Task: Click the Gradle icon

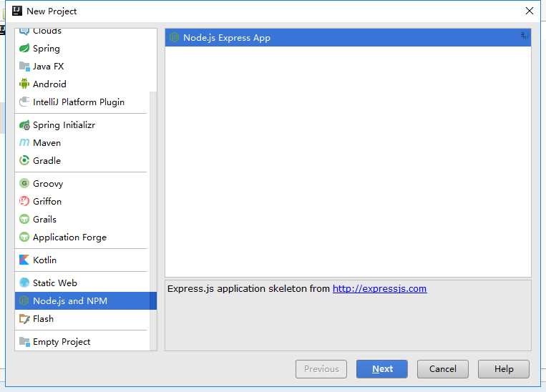Action: coord(24,160)
